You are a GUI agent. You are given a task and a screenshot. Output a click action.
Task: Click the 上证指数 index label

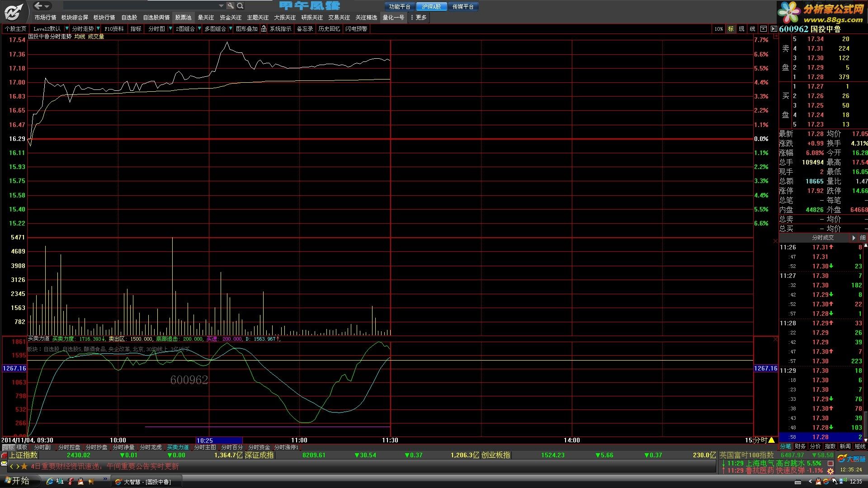(x=24, y=455)
